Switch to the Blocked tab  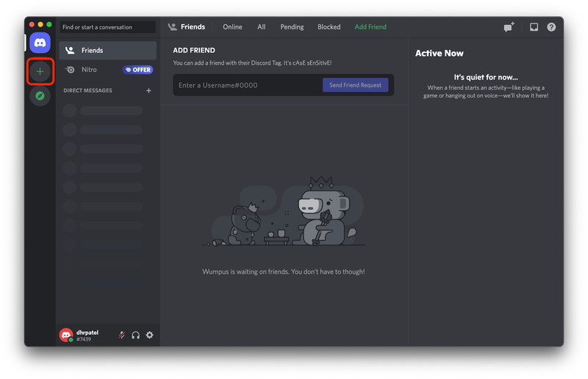[x=329, y=27]
